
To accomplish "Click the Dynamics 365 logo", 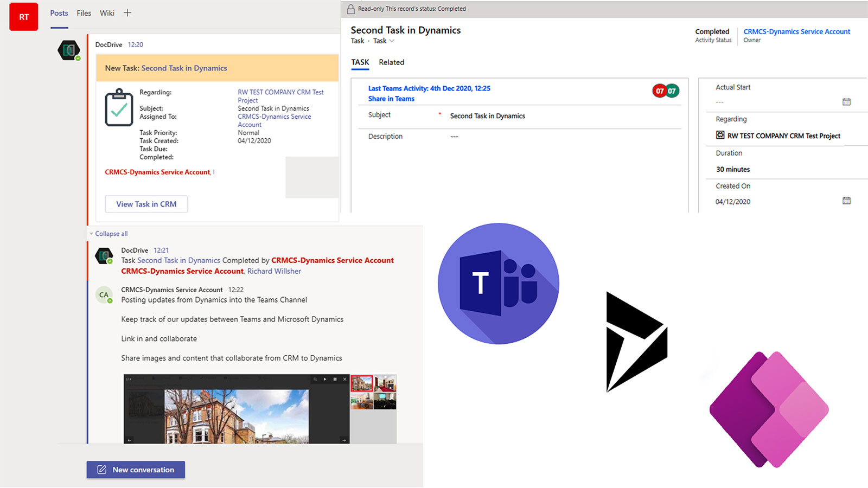I will [x=637, y=342].
